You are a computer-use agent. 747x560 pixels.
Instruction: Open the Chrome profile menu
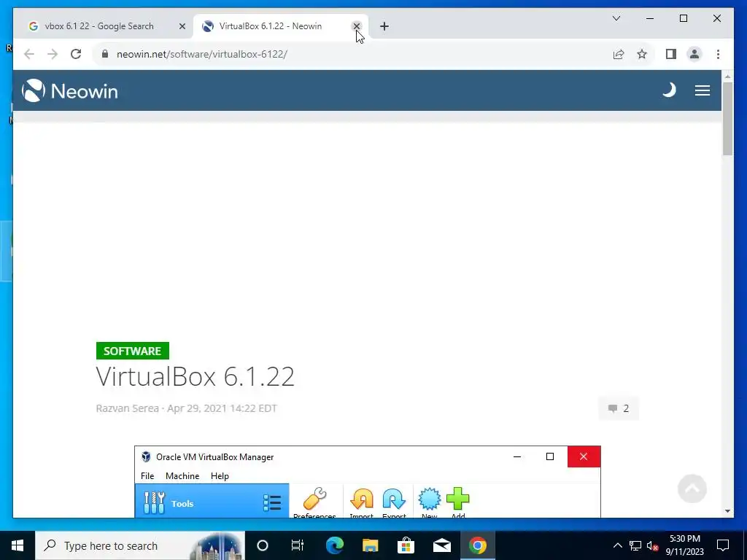(694, 54)
